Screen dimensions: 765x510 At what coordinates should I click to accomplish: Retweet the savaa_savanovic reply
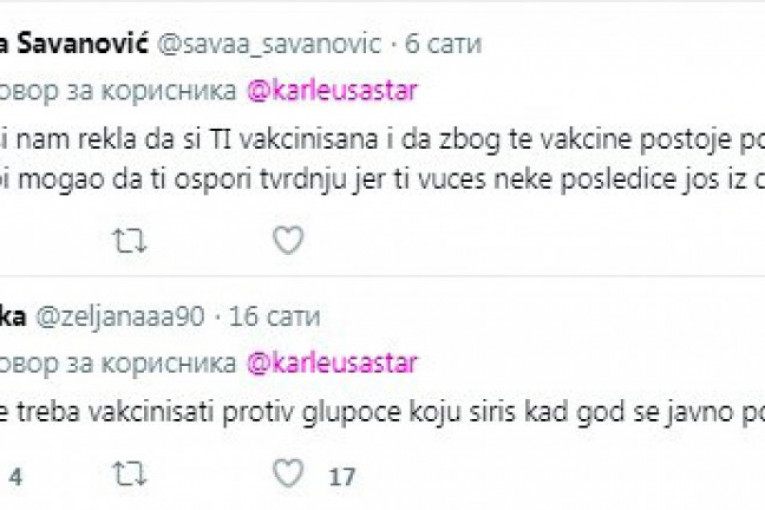pyautogui.click(x=129, y=241)
